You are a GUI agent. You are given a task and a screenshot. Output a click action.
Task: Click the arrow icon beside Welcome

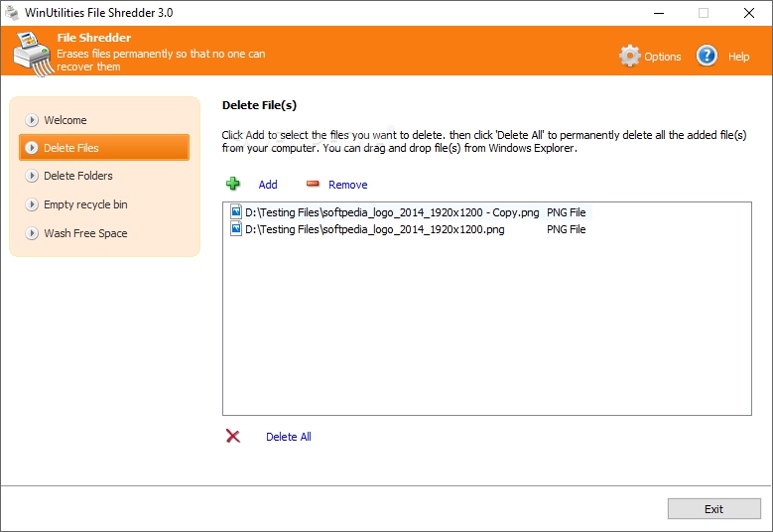click(32, 120)
